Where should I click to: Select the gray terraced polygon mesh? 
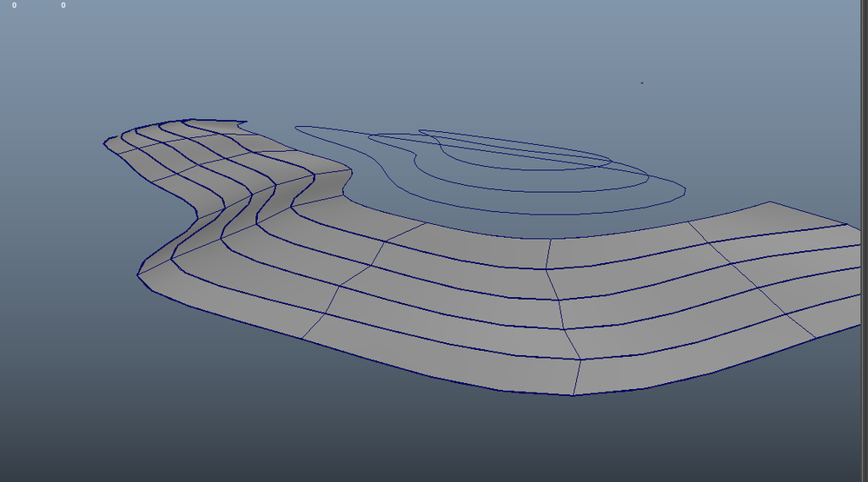481,257
